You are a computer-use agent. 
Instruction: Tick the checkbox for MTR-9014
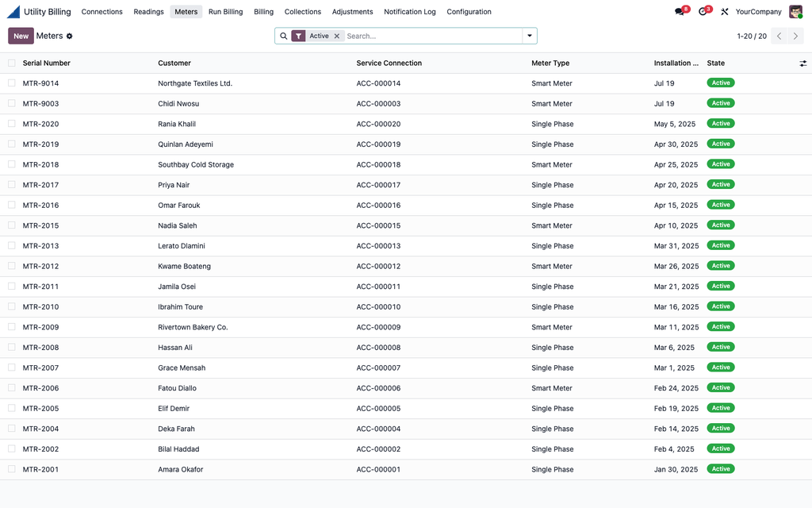click(11, 83)
